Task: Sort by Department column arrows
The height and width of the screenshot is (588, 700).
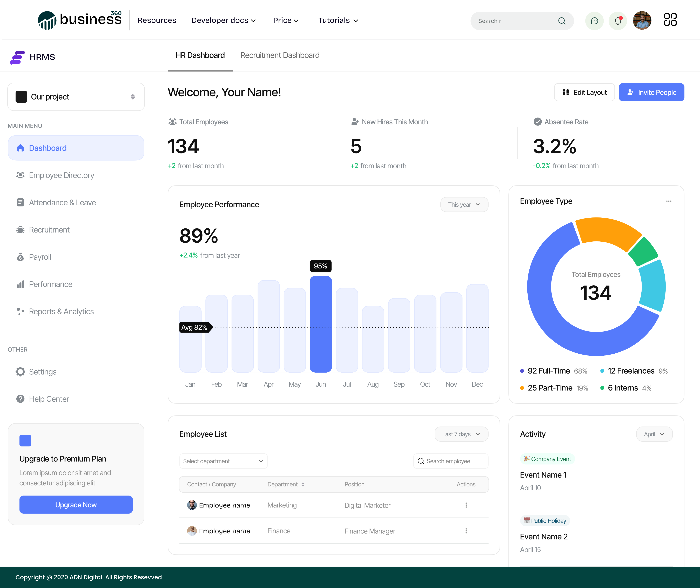Action: [303, 484]
